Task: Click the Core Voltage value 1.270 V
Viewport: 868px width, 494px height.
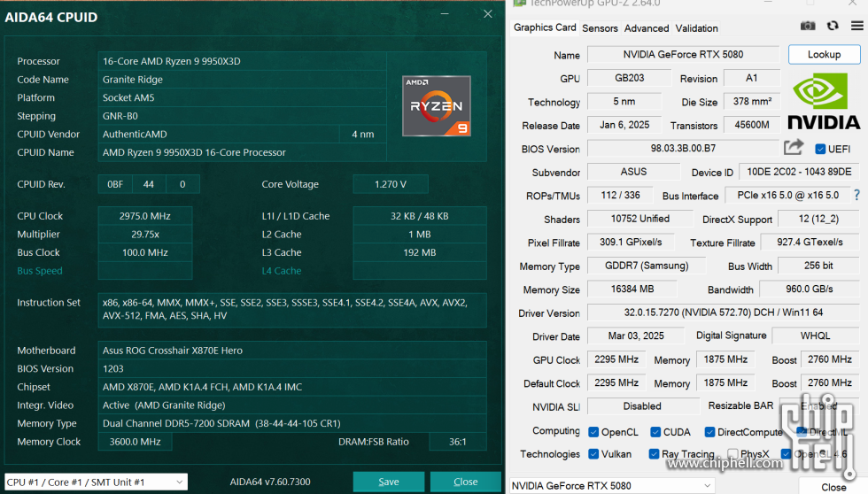Action: (x=391, y=184)
